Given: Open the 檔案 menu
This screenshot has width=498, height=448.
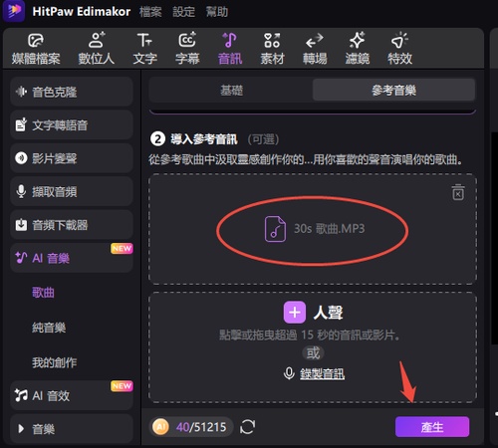Looking at the screenshot, I should pyautogui.click(x=150, y=12).
